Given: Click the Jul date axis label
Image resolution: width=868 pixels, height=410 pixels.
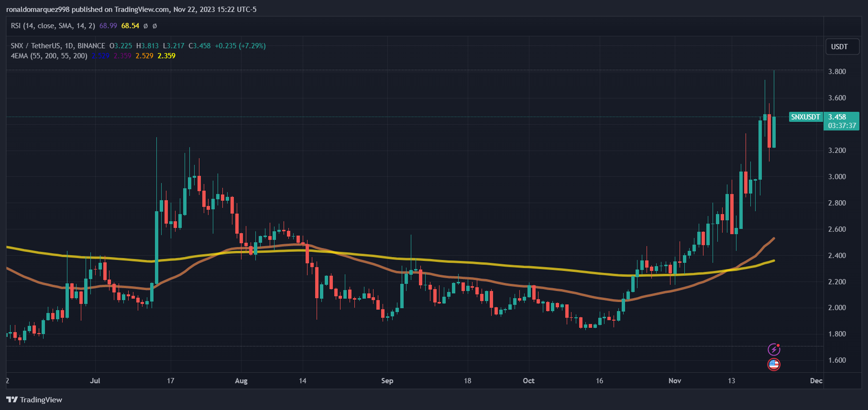Looking at the screenshot, I should 95,381.
